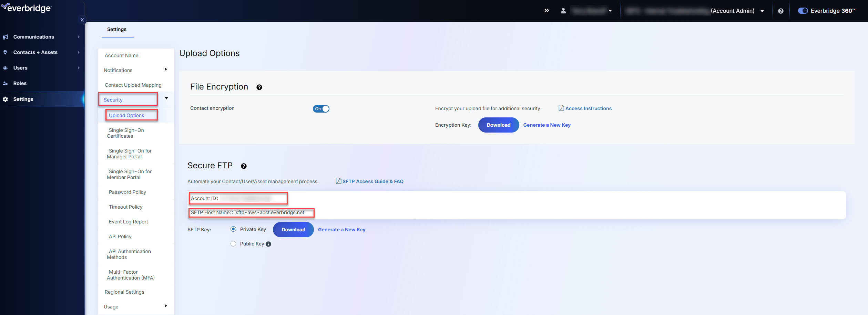Viewport: 868px width, 315px height.
Task: Click the Settings gear icon
Action: [x=5, y=99]
